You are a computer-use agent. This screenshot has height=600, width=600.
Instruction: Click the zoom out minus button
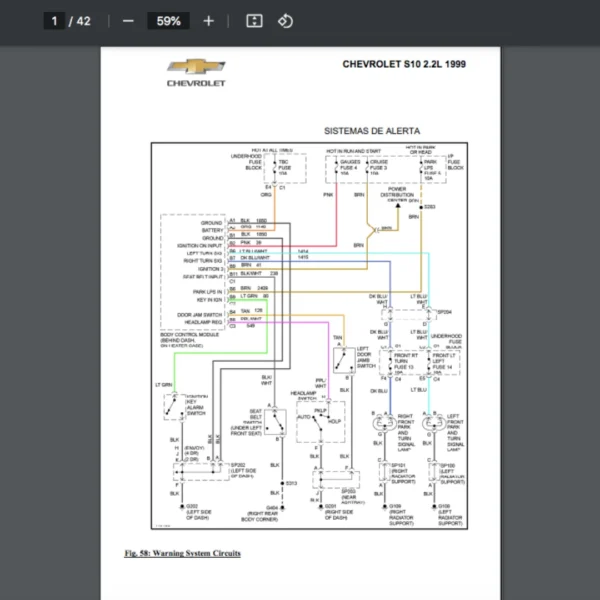[x=127, y=21]
